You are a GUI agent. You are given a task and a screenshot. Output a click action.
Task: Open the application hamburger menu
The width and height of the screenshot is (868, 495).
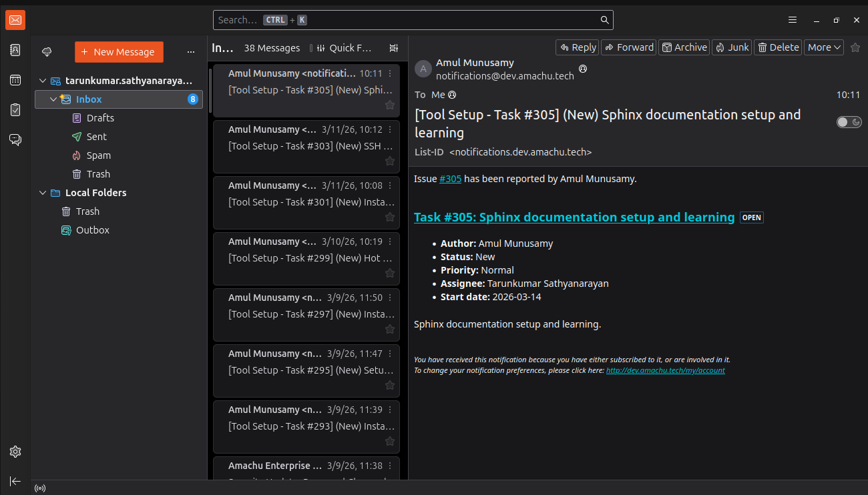[x=792, y=20]
